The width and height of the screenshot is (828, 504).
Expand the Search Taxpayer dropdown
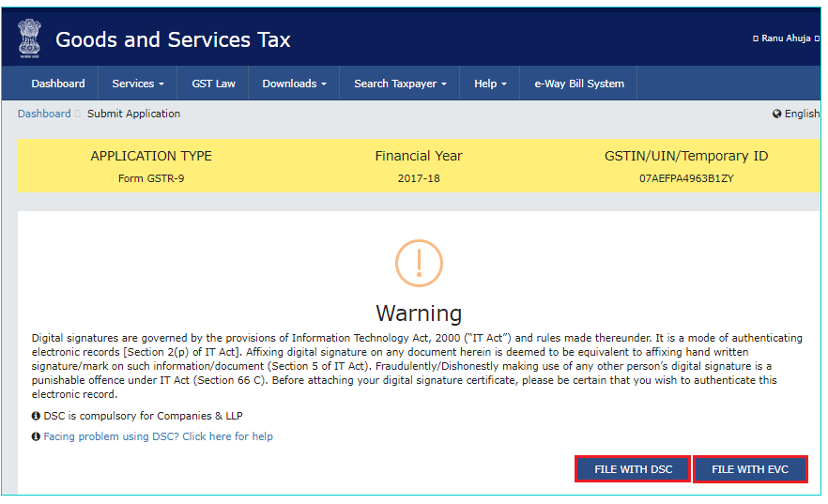pyautogui.click(x=400, y=84)
